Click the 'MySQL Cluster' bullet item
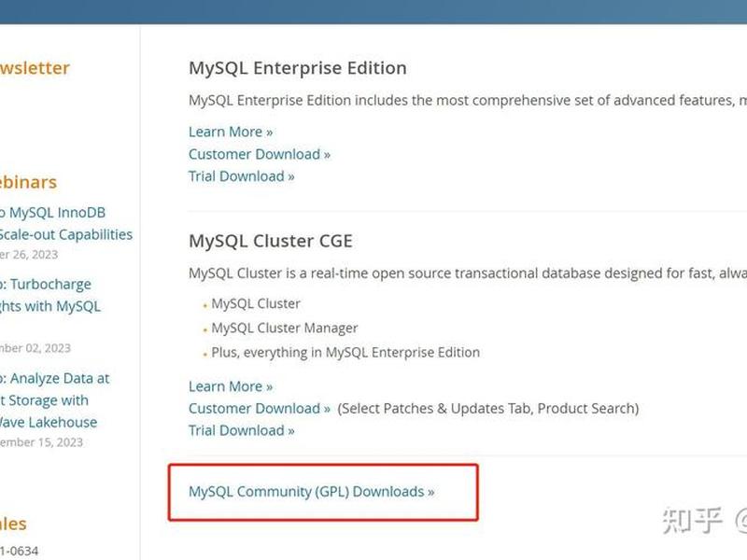The height and width of the screenshot is (560, 747). tap(256, 303)
